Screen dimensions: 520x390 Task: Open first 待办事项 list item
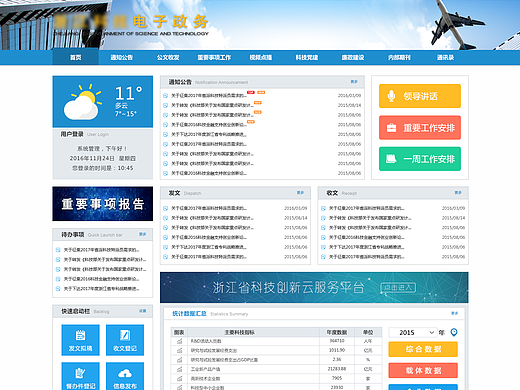tap(101, 250)
